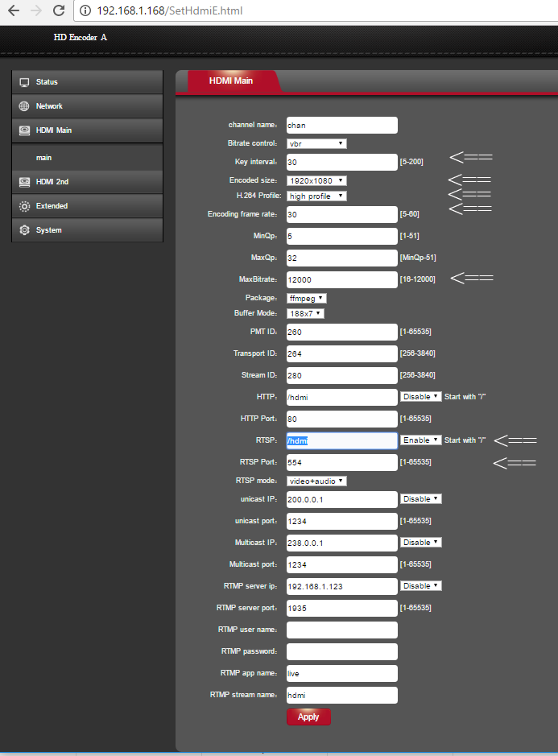This screenshot has width=558, height=756.
Task: Click the Status monitor icon in sidebar
Action: (24, 82)
